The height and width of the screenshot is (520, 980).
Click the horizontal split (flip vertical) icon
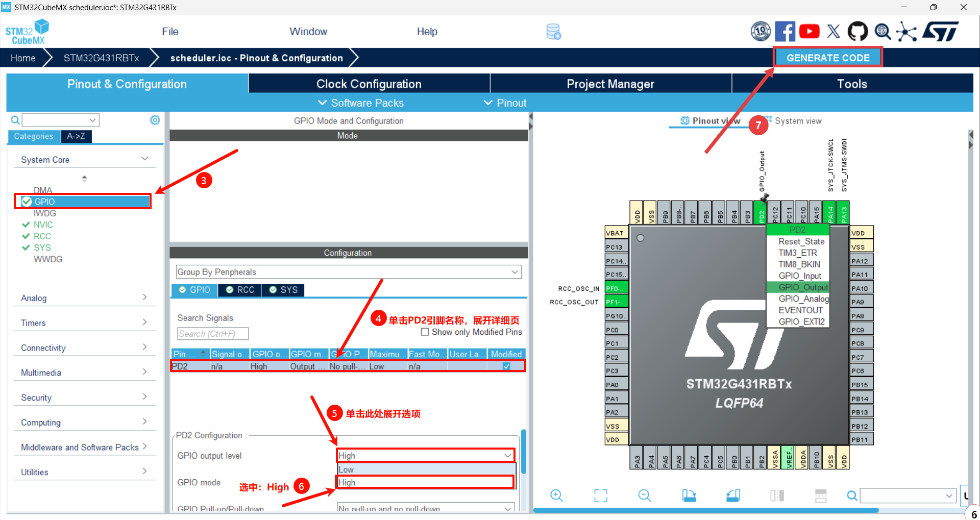click(x=821, y=495)
